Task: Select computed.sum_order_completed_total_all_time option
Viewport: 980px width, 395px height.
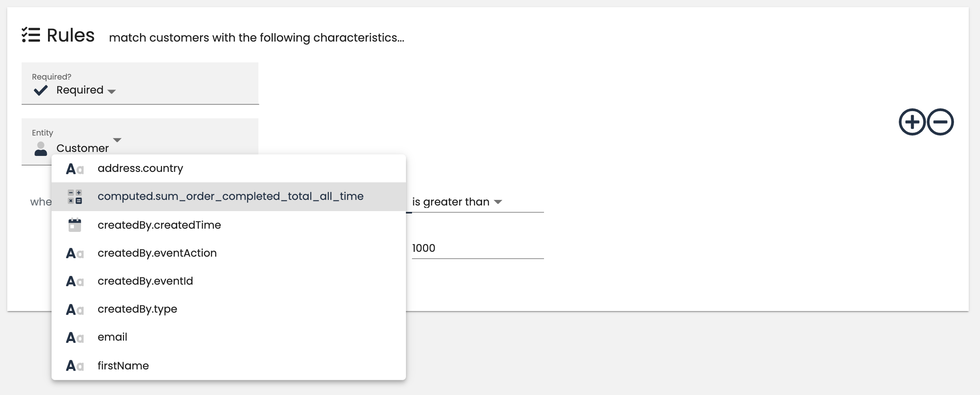Action: tap(230, 196)
